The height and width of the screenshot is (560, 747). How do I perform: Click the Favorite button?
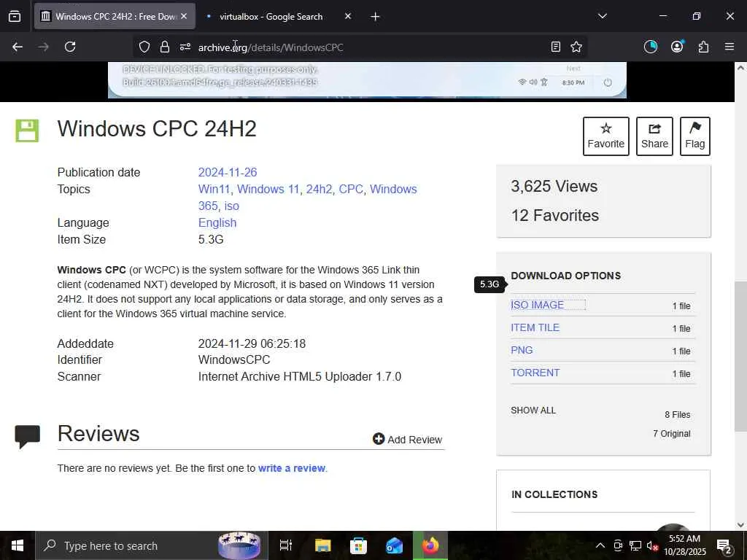tap(605, 136)
